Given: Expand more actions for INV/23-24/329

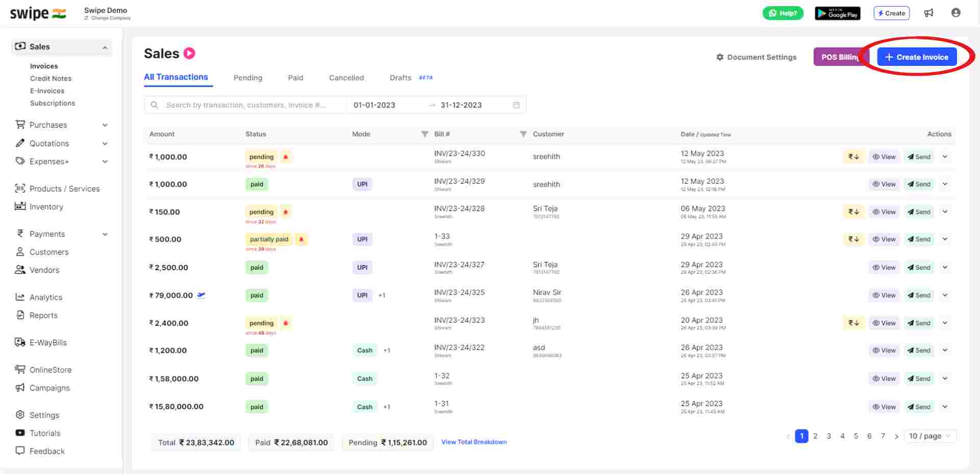Looking at the screenshot, I should [945, 184].
